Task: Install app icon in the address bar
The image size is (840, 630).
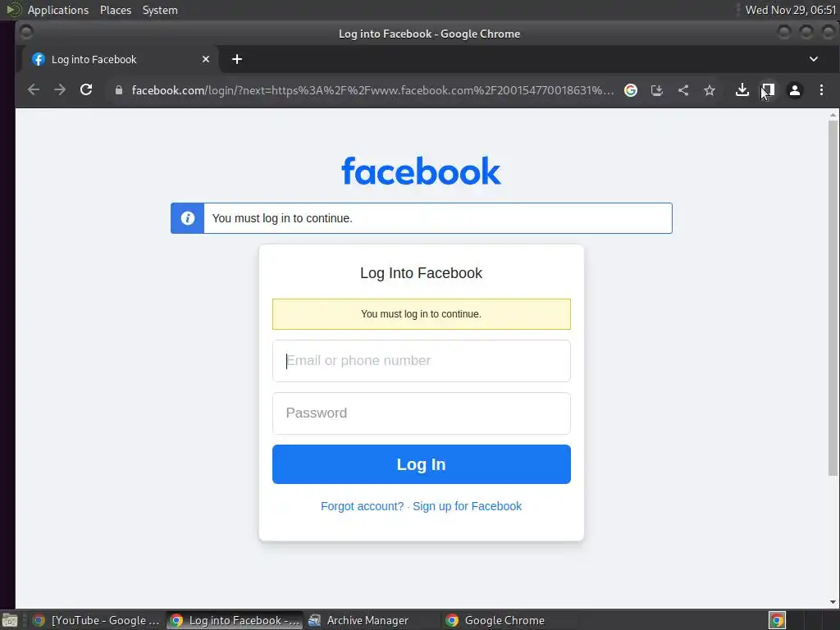Action: 657,90
